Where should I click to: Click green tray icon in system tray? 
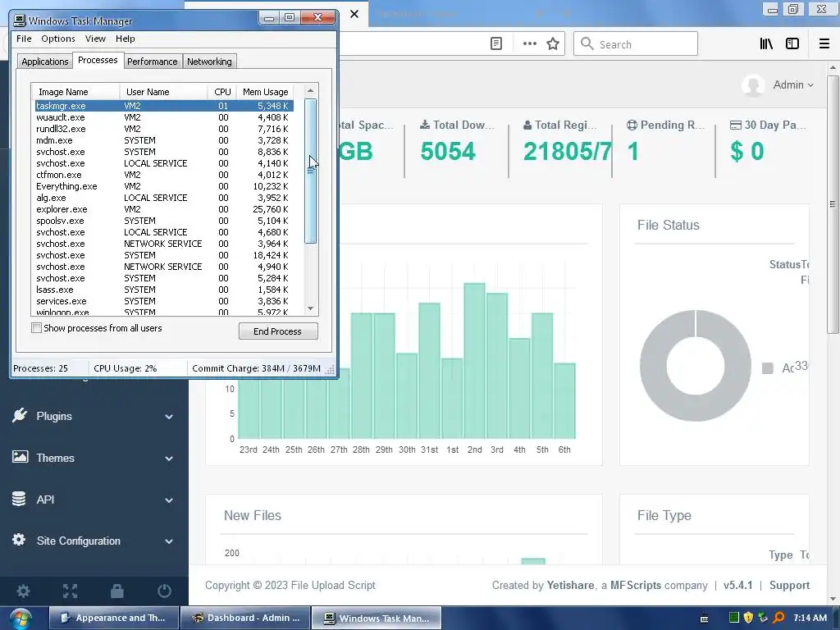tap(734, 618)
